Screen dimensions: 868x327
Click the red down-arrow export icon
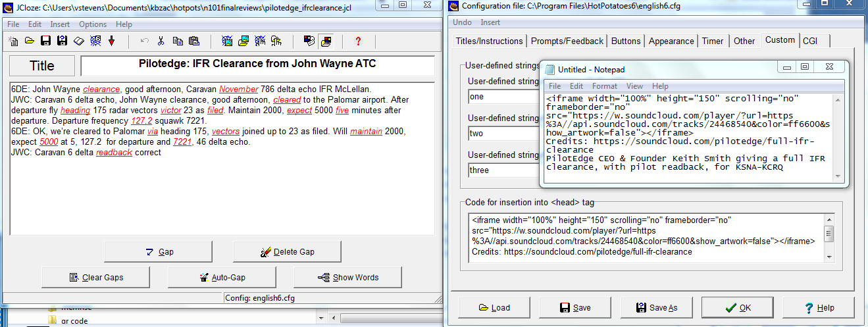click(x=112, y=41)
